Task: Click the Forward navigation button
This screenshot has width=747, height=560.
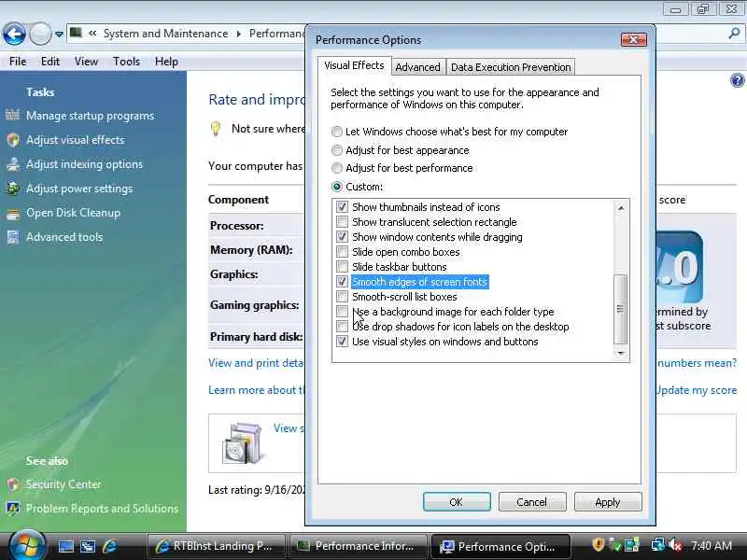Action: click(40, 34)
